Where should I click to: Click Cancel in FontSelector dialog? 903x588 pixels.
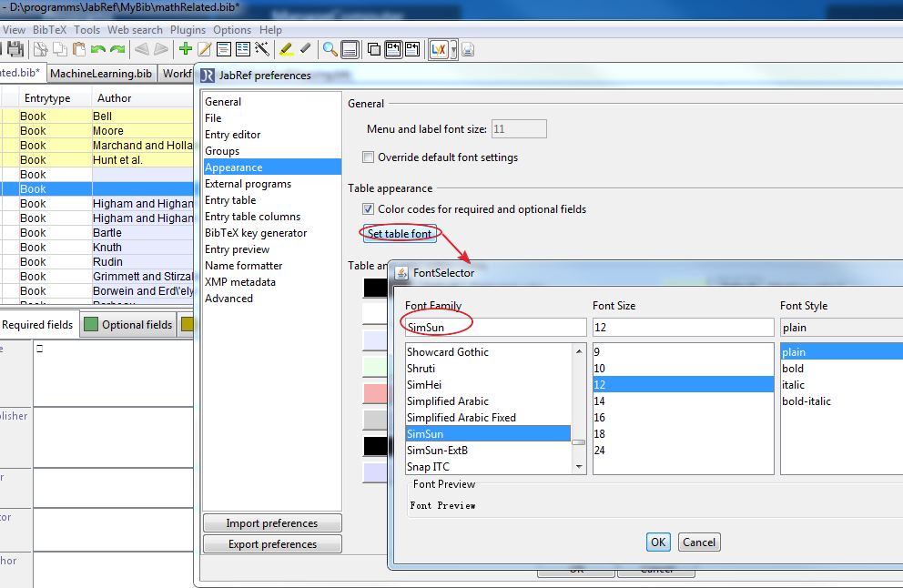coord(699,542)
